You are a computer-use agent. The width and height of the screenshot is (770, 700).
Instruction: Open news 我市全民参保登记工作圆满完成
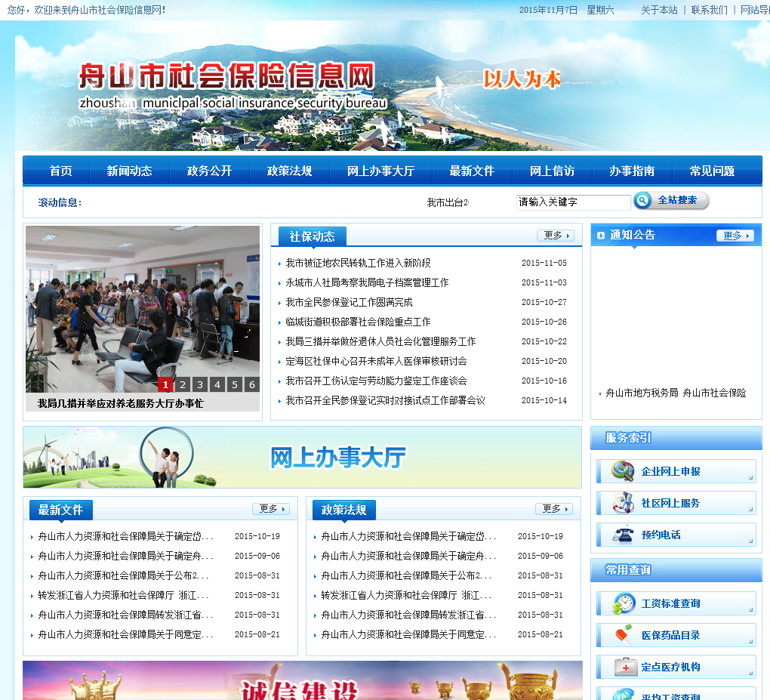click(x=350, y=302)
